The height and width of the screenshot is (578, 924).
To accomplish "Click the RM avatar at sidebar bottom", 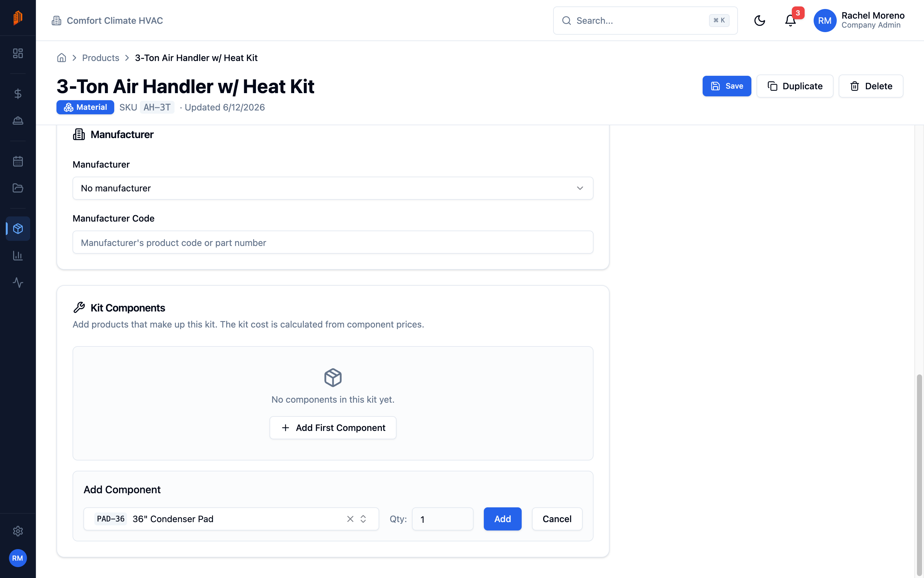I will pos(18,558).
